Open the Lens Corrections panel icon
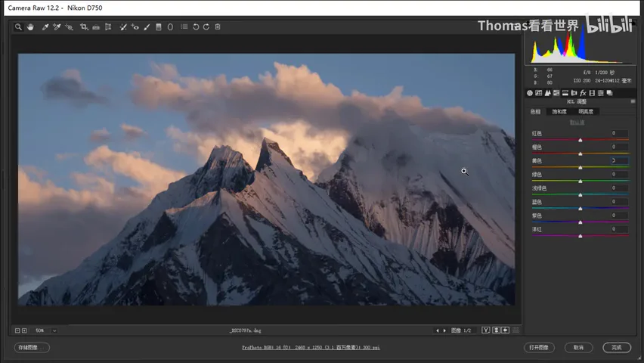 coord(574,93)
